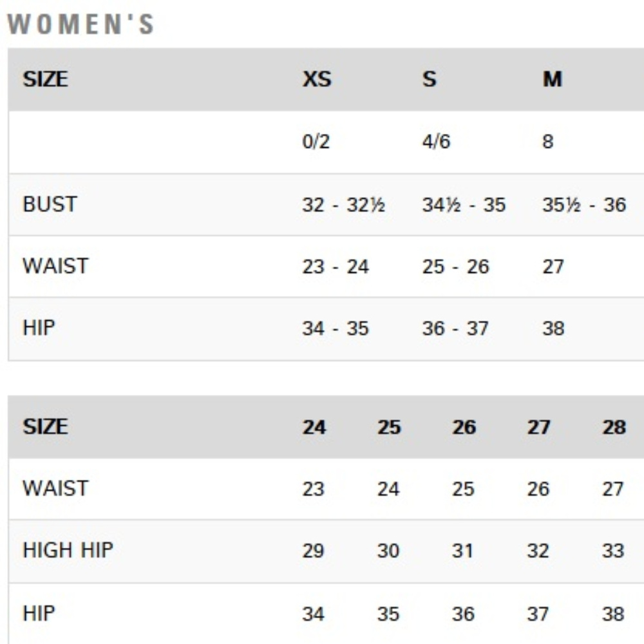Click waist measurement 23 - 24
The height and width of the screenshot is (644, 644).
336,267
